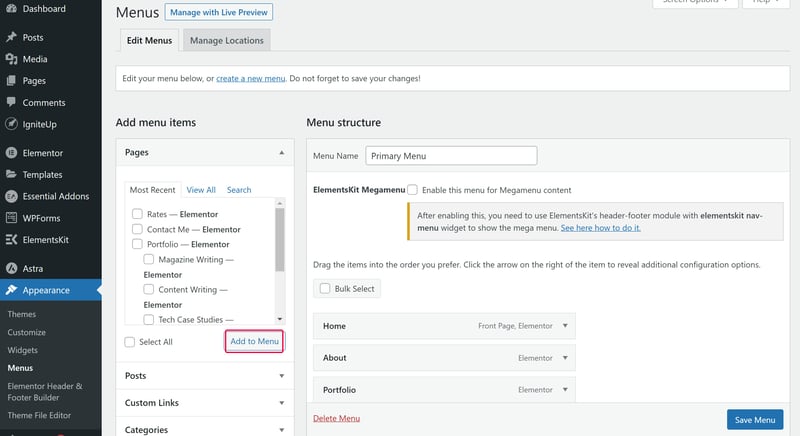
Task: Switch to the Manage Locations tab
Action: pos(227,40)
